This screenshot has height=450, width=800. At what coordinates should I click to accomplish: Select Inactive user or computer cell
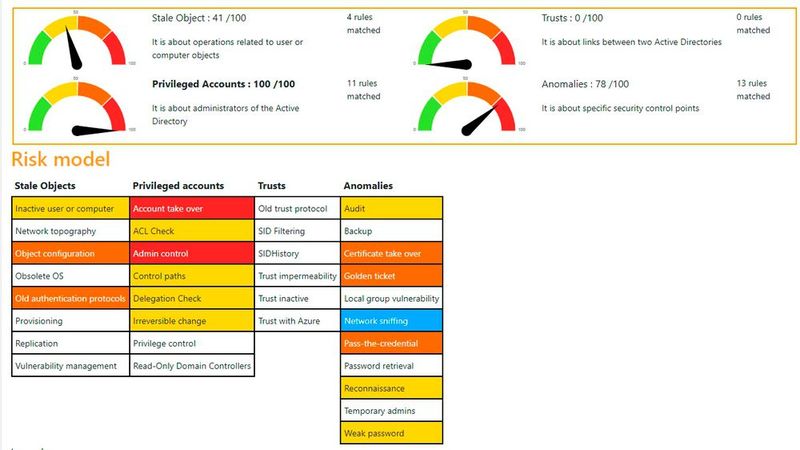[x=70, y=208]
